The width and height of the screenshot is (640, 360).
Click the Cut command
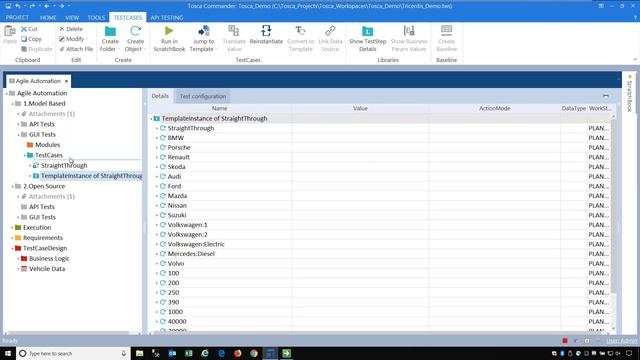coord(29,29)
